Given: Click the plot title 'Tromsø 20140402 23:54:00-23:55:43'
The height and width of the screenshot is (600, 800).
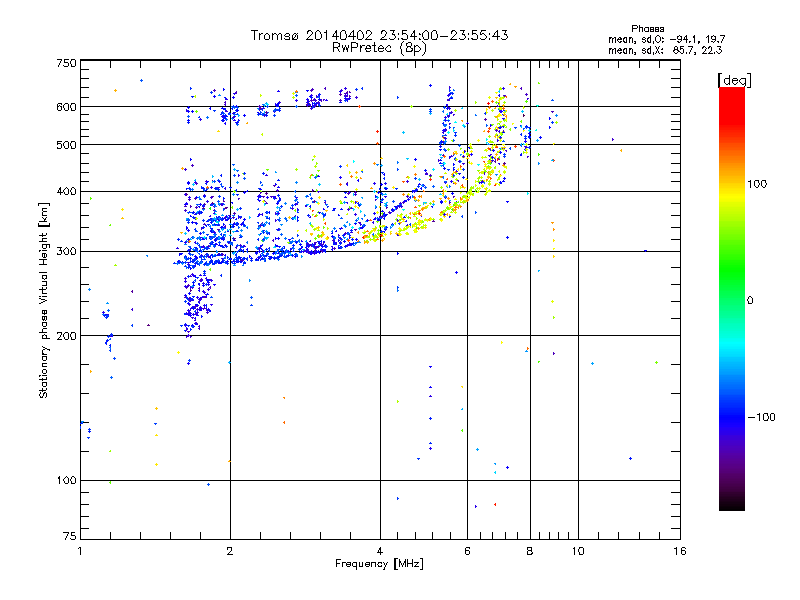Looking at the screenshot, I should coord(379,35).
